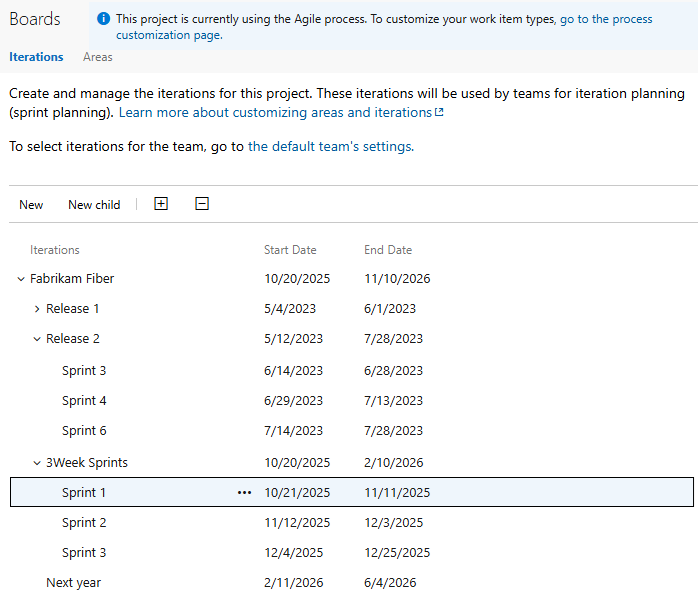Collapse the 3Week Sprints iteration
This screenshot has height=597, width=698.
coord(37,463)
